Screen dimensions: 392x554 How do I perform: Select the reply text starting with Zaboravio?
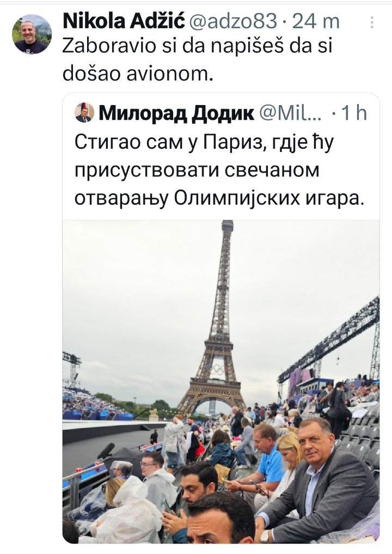[x=197, y=60]
